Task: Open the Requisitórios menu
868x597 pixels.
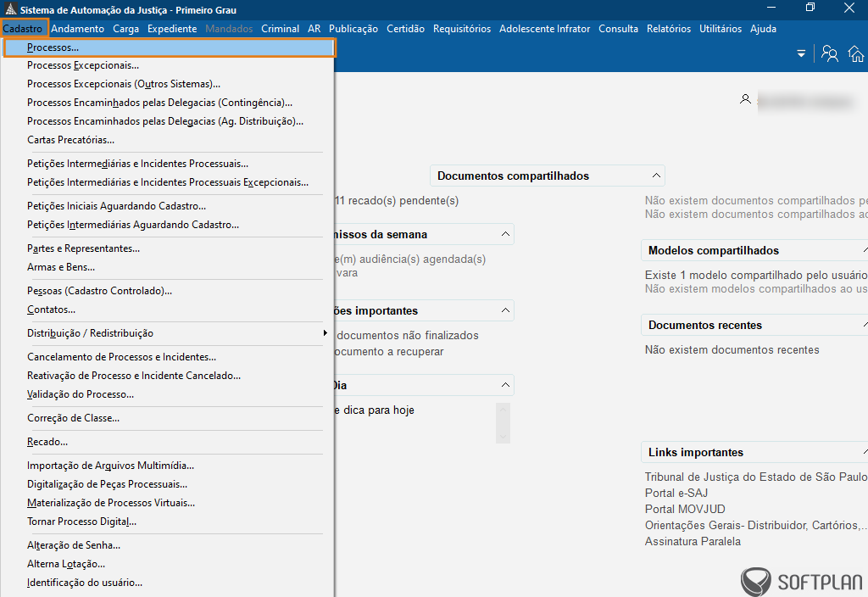Action: [462, 29]
